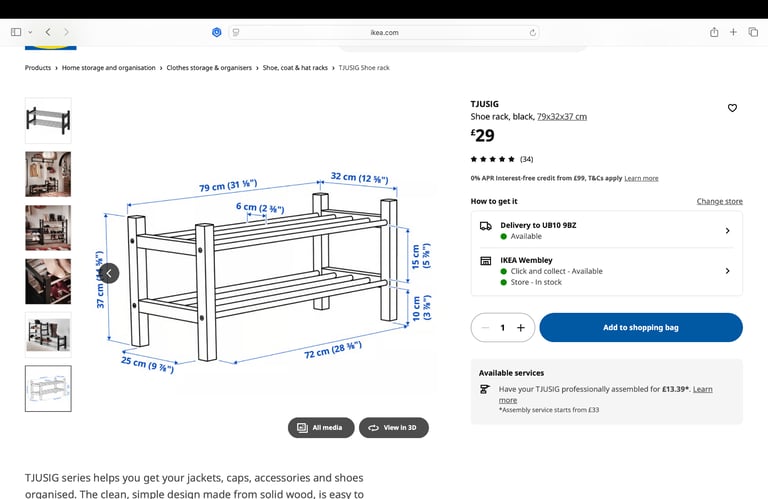Increase quantity with the plus button
Image resolution: width=768 pixels, height=499 pixels.
click(521, 328)
